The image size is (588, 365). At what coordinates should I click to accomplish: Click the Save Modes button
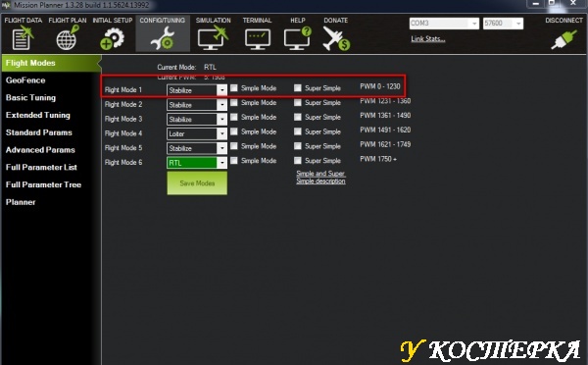[197, 183]
